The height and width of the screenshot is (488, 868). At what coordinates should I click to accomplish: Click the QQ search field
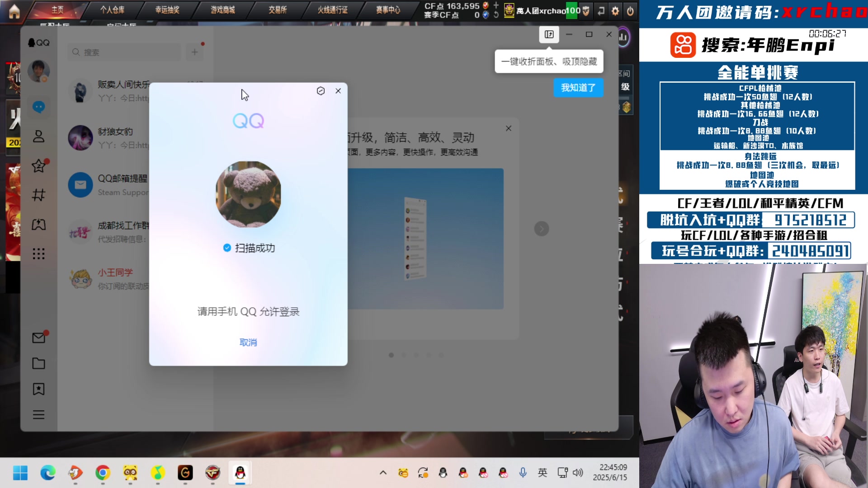pyautogui.click(x=124, y=52)
